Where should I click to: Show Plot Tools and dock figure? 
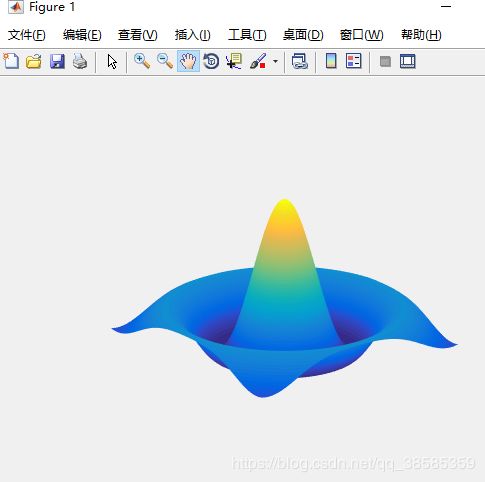point(408,62)
